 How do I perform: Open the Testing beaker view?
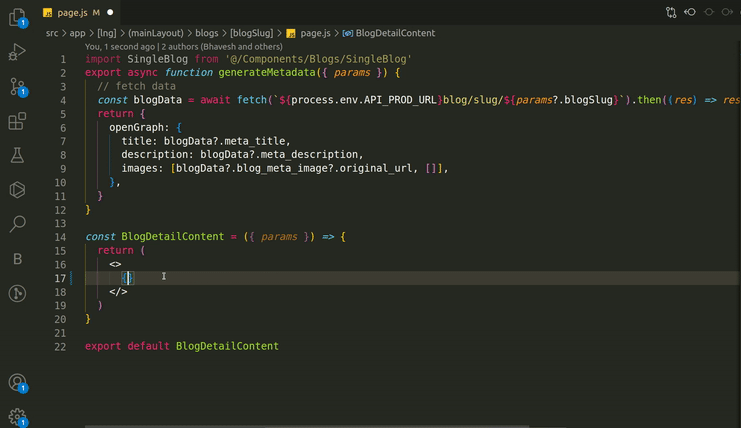click(x=17, y=156)
